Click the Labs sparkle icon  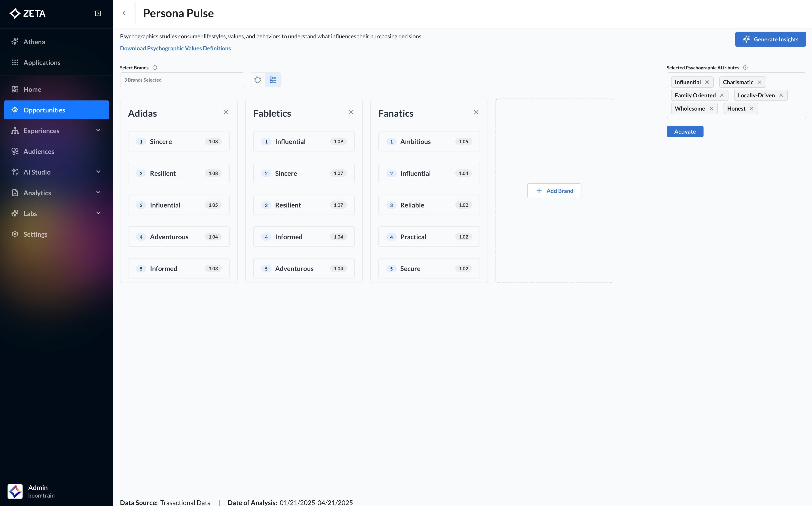coord(15,214)
